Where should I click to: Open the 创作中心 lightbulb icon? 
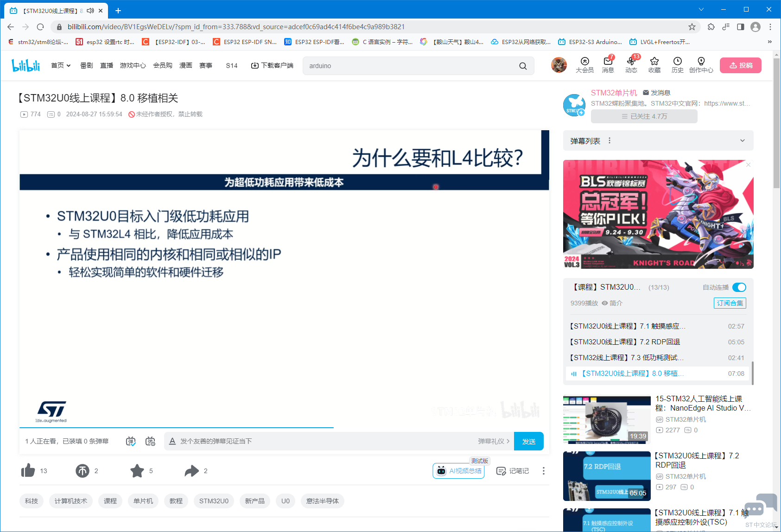(x=701, y=65)
